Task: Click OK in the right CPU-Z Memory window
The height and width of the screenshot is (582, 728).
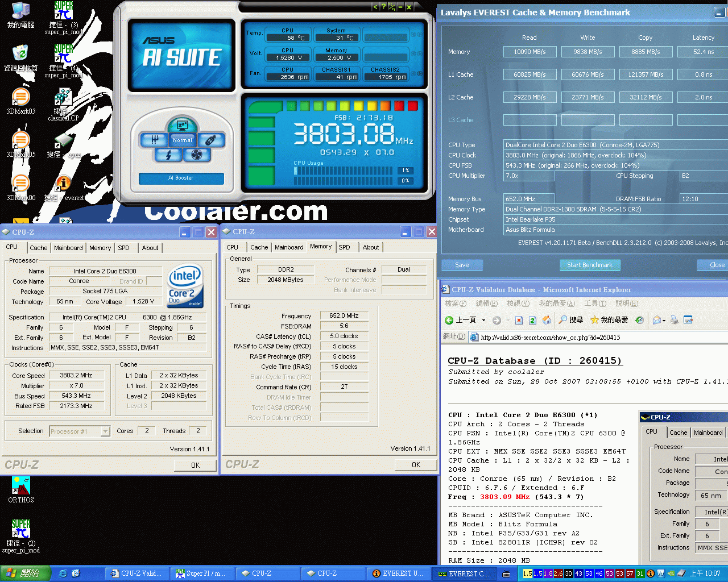Action: [x=416, y=464]
